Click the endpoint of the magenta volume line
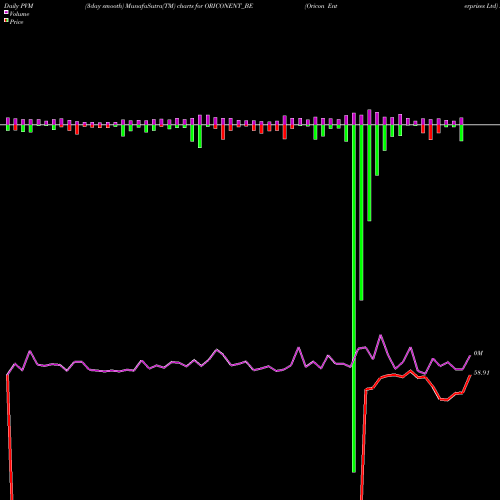Image resolution: width=500 pixels, height=500 pixels. tap(470, 356)
